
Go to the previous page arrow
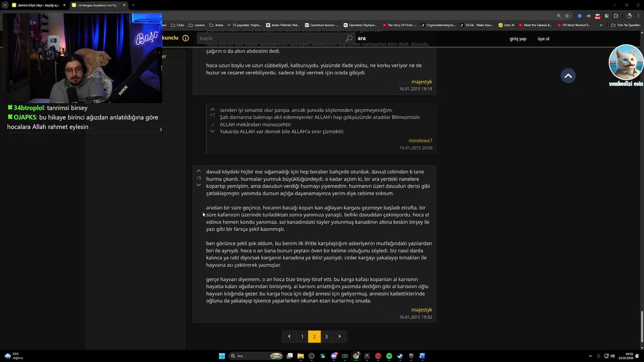(289, 336)
